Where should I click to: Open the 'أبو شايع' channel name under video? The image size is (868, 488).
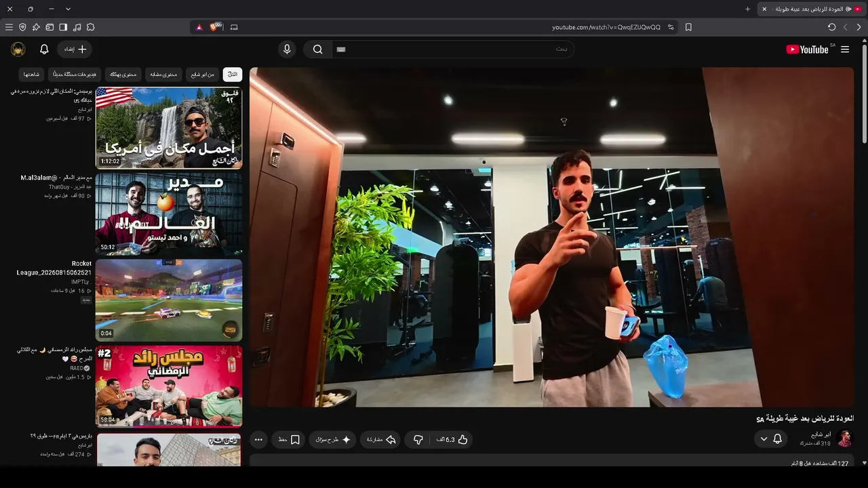click(x=821, y=434)
